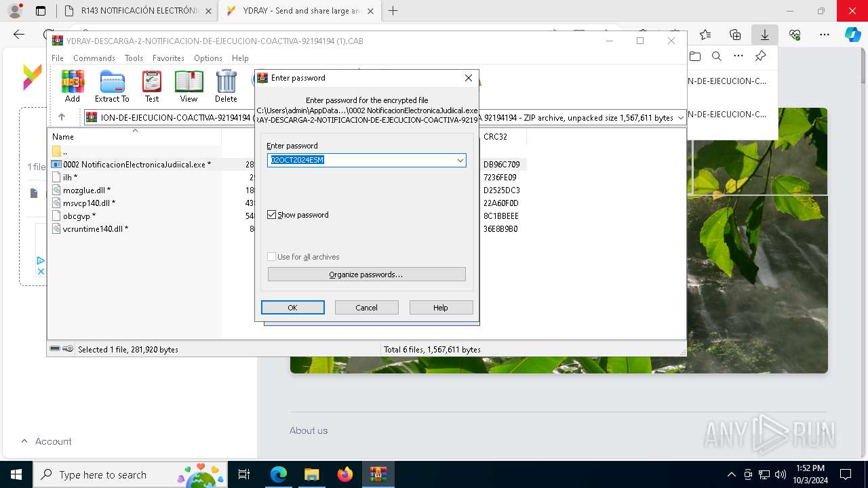Viewport: 868px width, 488px height.
Task: Click Cancel in the password dialog
Action: click(366, 308)
